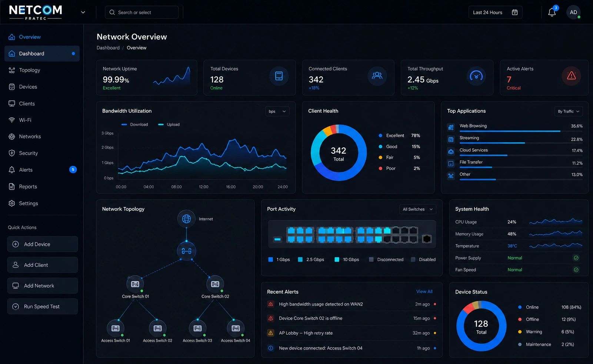Open the bps unit dropdown
This screenshot has width=593, height=364.
pyautogui.click(x=277, y=111)
